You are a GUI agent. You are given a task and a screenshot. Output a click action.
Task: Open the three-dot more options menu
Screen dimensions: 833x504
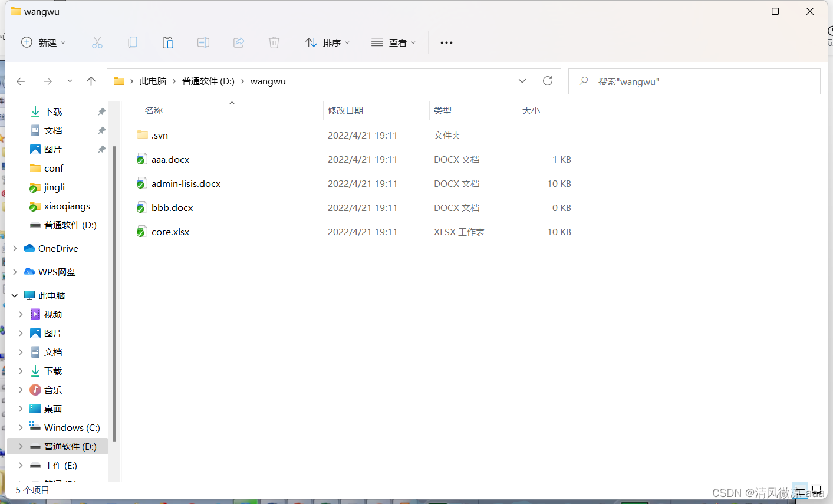pos(446,42)
